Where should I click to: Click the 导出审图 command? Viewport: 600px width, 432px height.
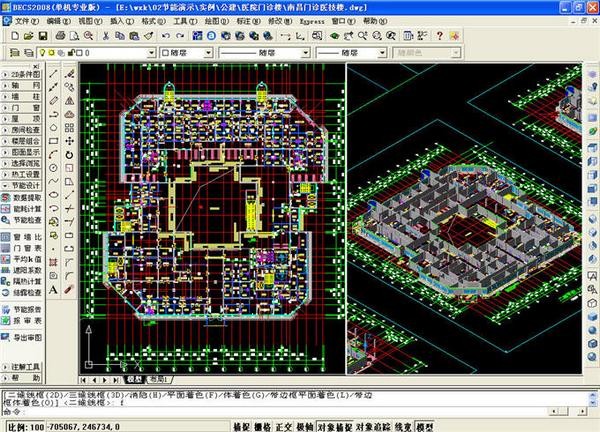click(22, 337)
